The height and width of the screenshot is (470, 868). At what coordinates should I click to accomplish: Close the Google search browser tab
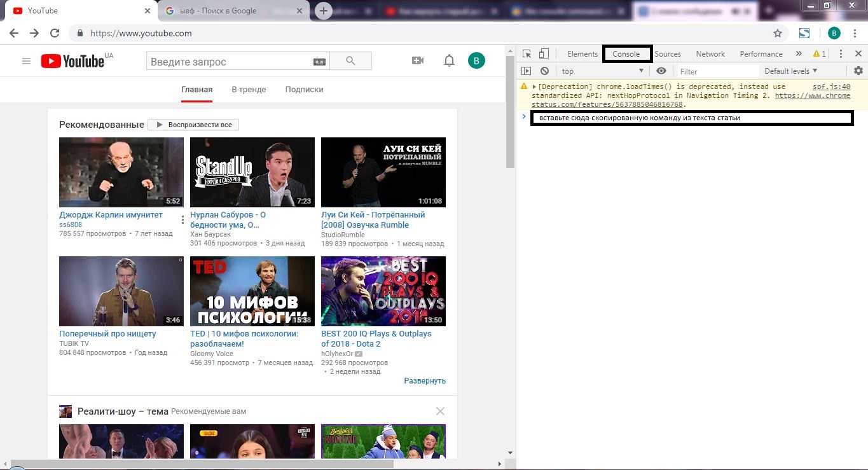[x=300, y=11]
